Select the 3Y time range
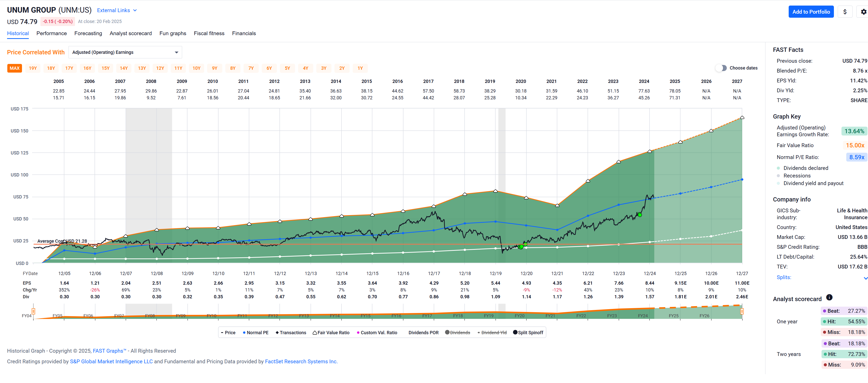868x383 pixels. pyautogui.click(x=324, y=68)
